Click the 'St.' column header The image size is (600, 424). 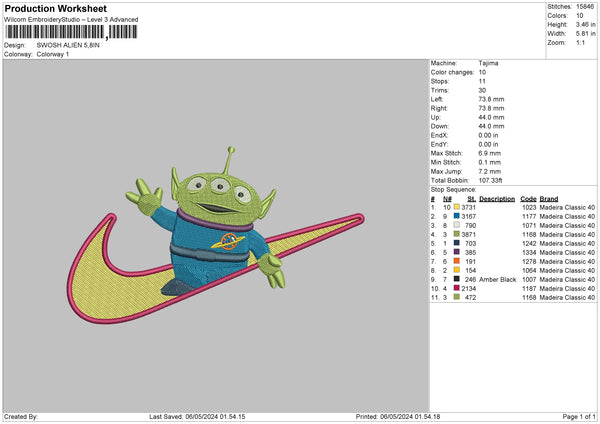point(471,199)
